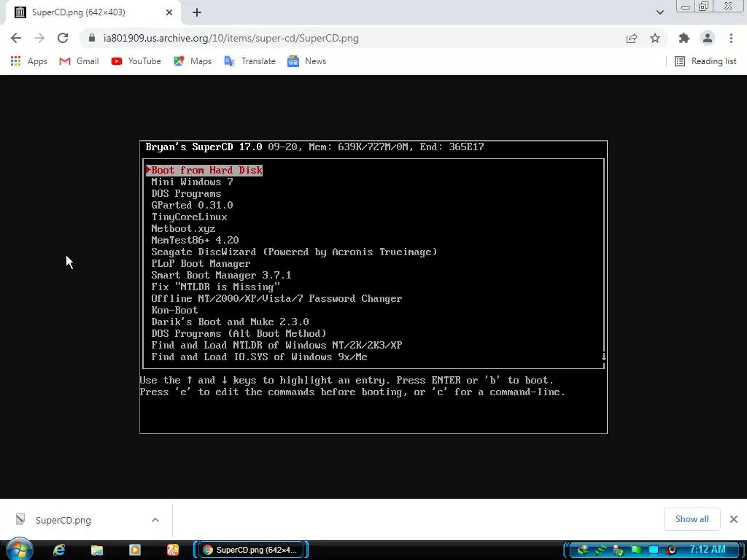
Task: Click 'GParted 0.31.0' text
Action: coord(192,205)
